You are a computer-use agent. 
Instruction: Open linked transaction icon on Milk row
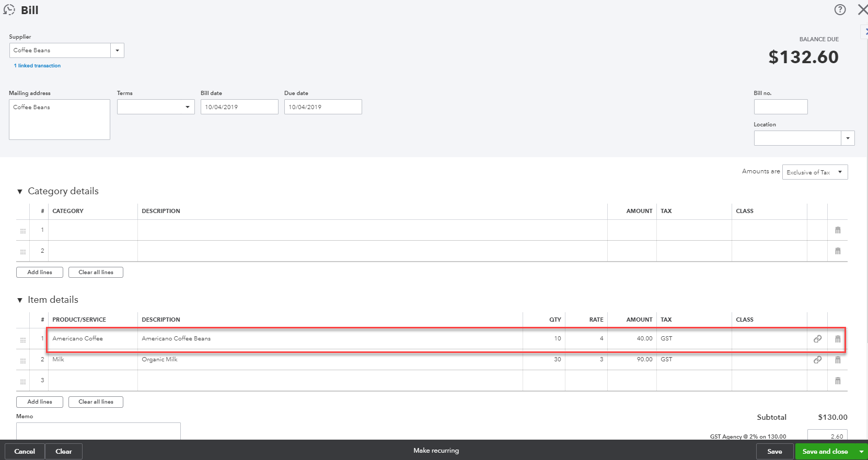[x=817, y=360]
